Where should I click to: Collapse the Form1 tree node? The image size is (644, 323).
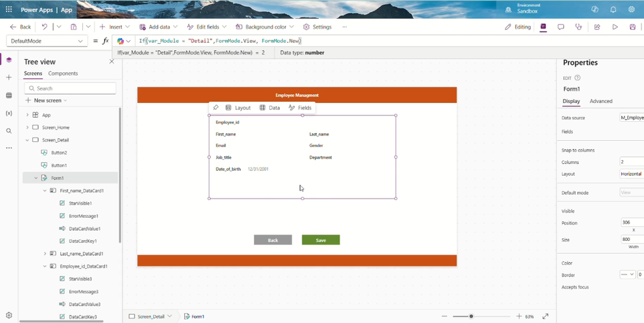pos(36,178)
